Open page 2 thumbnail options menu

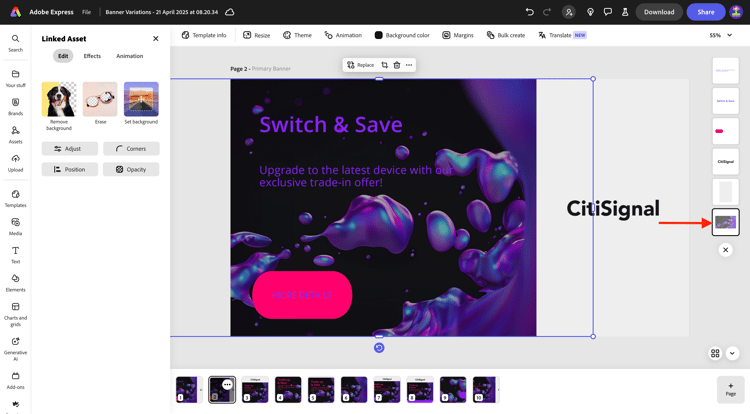point(227,384)
